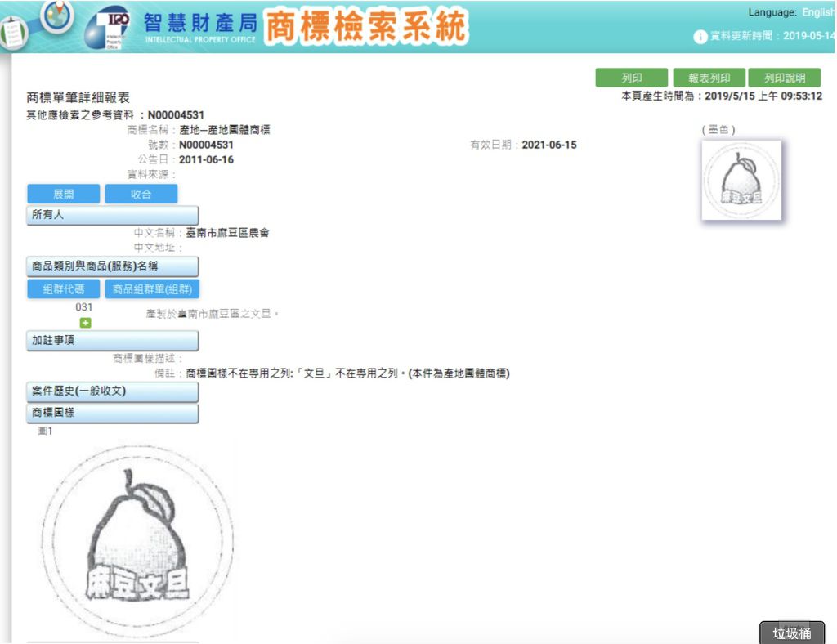Screen dimensions: 837x644
Task: Click the data update date 2019-05-14
Action: [x=808, y=36]
